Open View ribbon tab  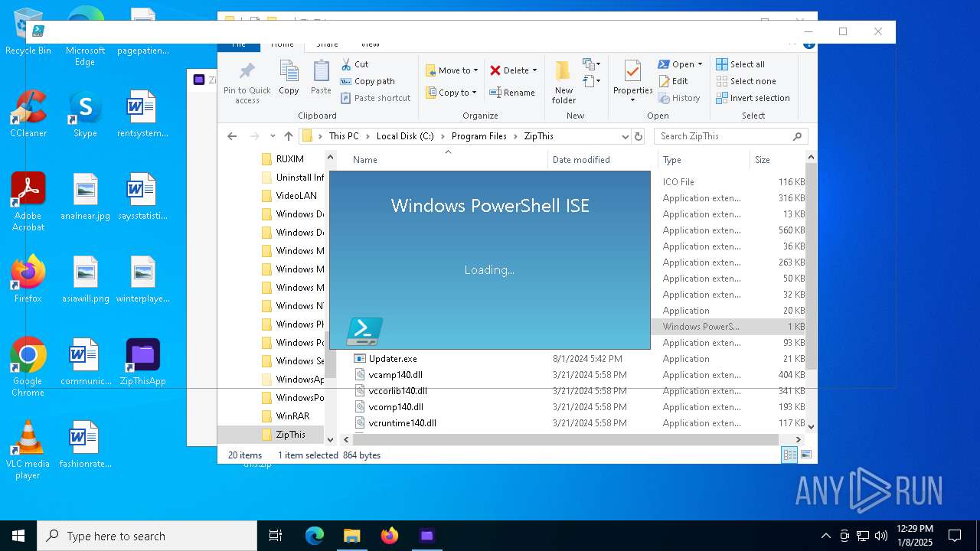pos(370,44)
